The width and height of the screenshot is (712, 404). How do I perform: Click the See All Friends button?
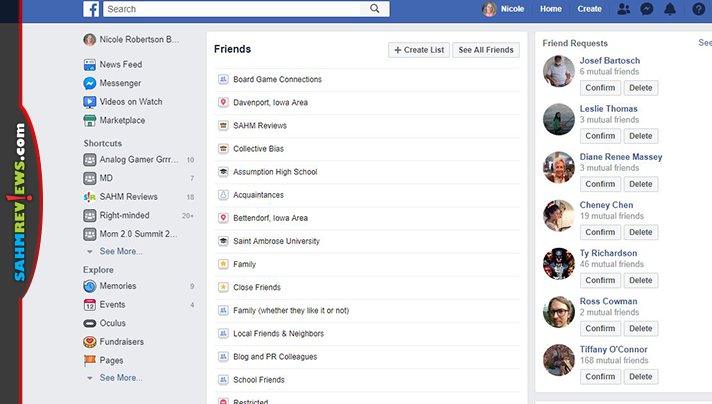pos(486,50)
